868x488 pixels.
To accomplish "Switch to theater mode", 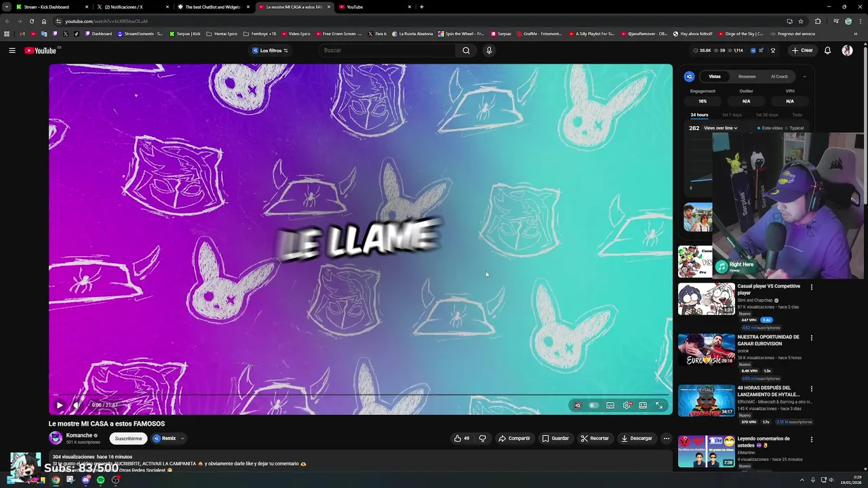I will pos(643,405).
